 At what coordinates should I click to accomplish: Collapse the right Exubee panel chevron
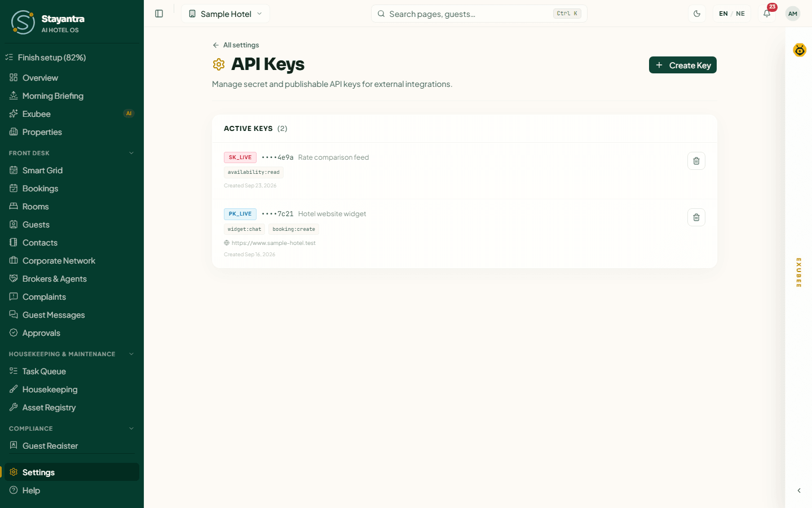click(799, 491)
